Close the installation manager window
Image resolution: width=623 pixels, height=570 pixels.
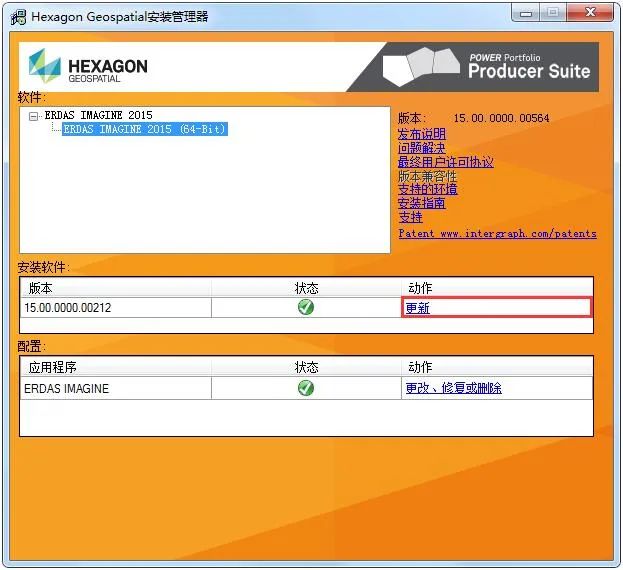(591, 12)
